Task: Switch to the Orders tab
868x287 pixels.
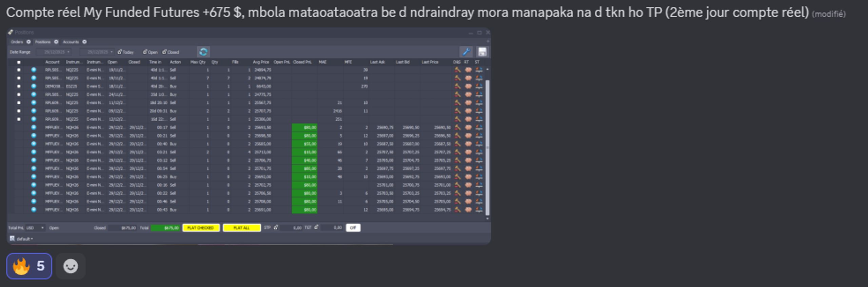Action: point(17,42)
